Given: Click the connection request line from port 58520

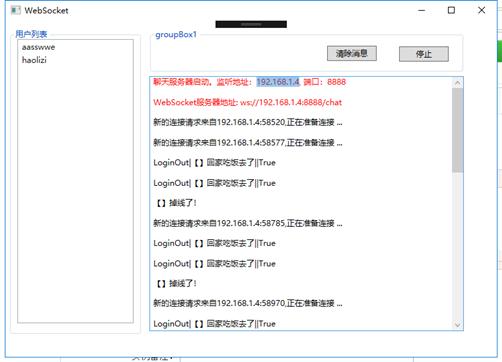Looking at the screenshot, I should (x=248, y=122).
